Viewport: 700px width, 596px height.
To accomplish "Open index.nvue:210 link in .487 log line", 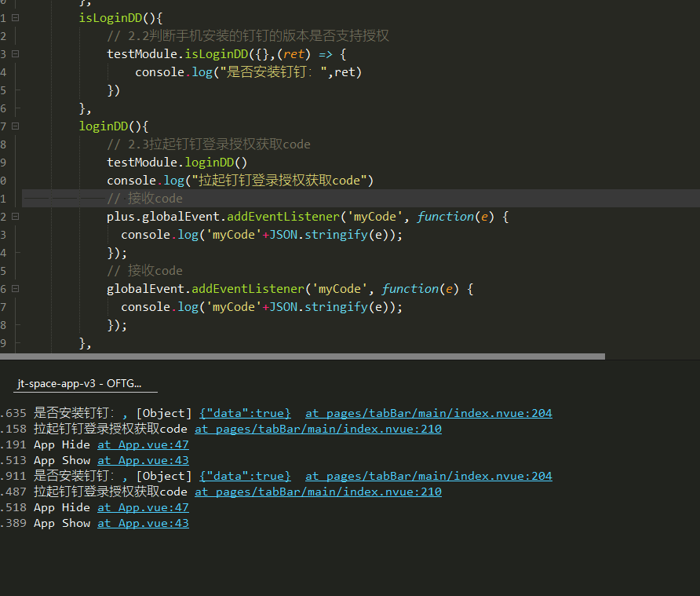I will (x=318, y=492).
